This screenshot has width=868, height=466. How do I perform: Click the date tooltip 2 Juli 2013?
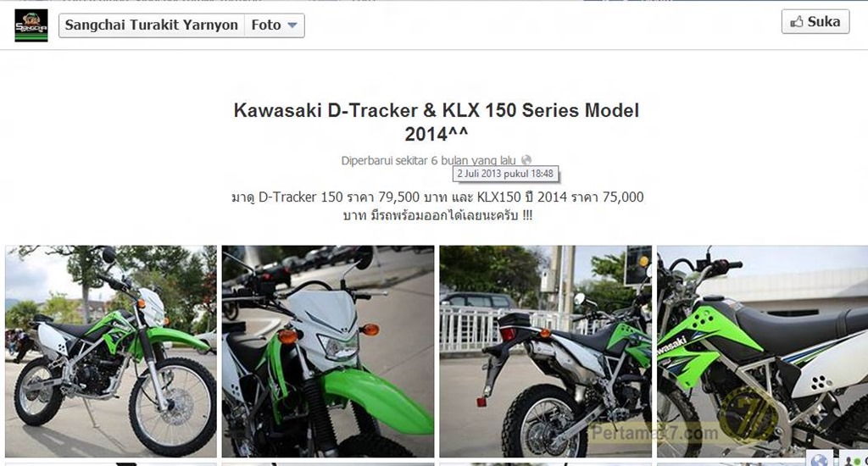(505, 174)
